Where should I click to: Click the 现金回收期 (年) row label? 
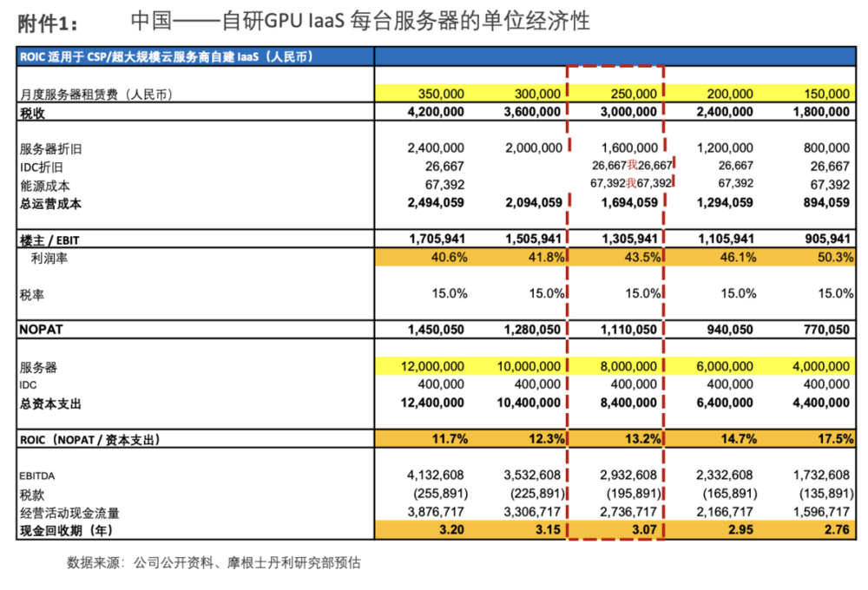[67, 531]
